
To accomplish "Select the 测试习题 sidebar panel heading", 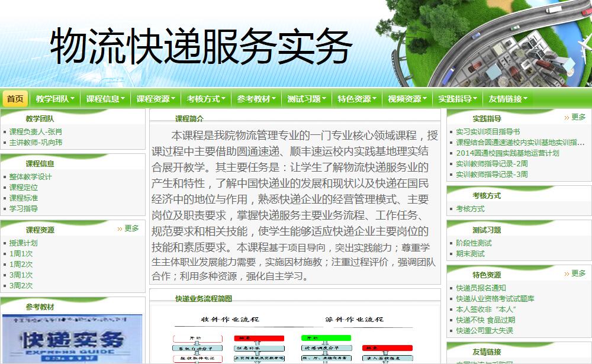I will (x=487, y=230).
